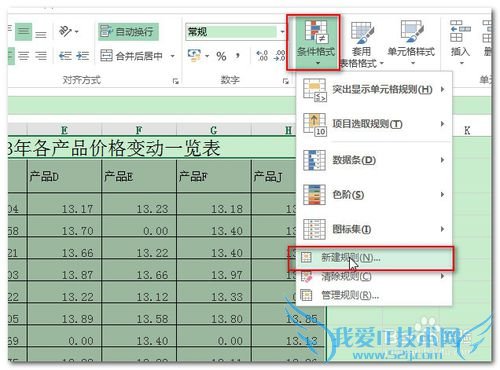Open the Number (数字) dialog launcher

click(x=286, y=81)
